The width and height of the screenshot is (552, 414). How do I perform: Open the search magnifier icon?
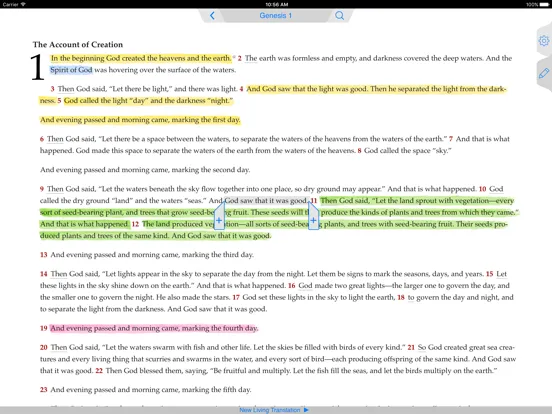coord(339,15)
